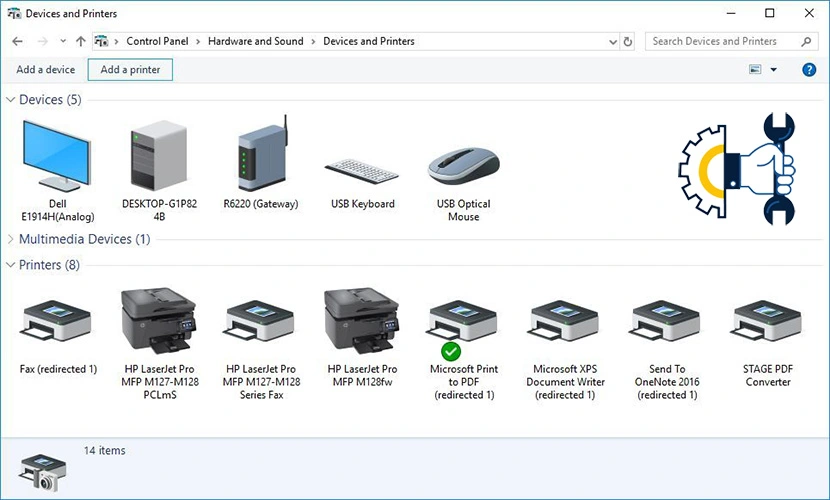The height and width of the screenshot is (500, 830).
Task: Open the view options dropdown arrow
Action: tap(773, 69)
